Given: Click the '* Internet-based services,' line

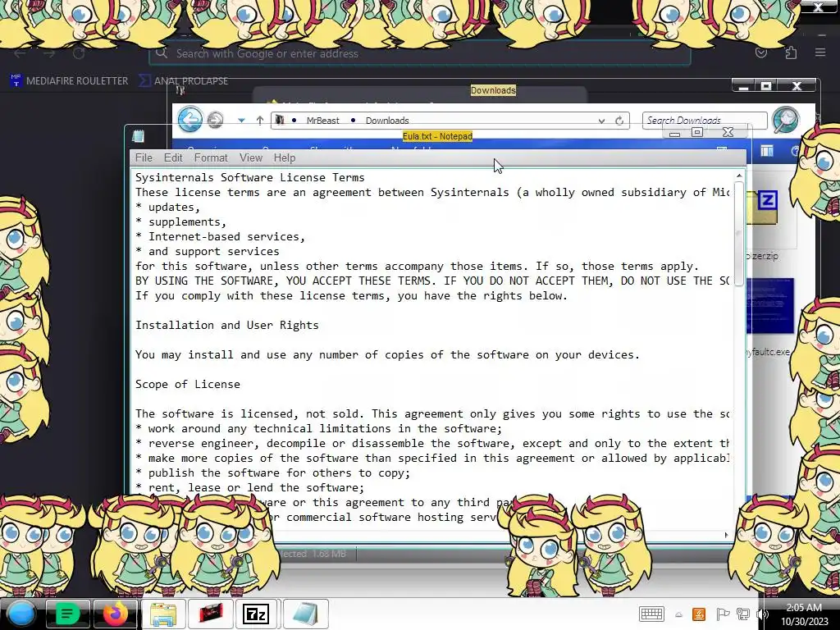Looking at the screenshot, I should pos(220,236).
